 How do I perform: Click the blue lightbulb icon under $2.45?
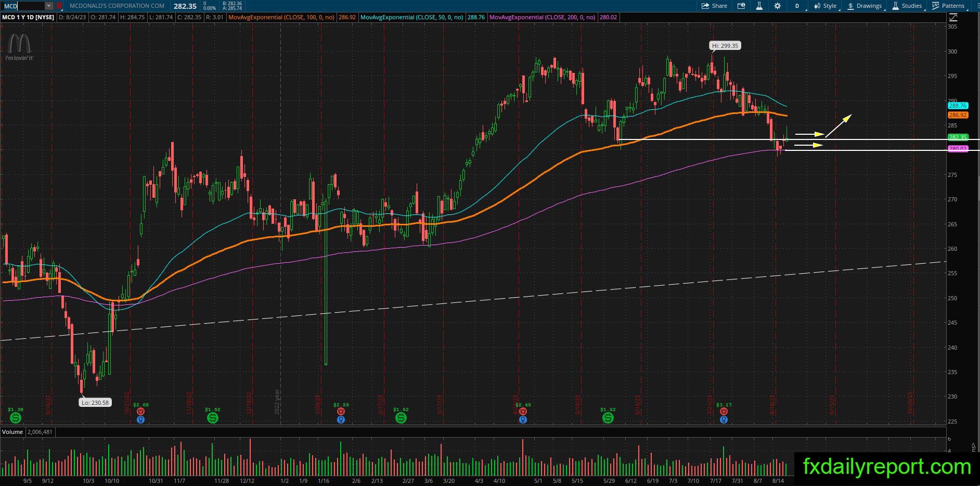click(523, 419)
